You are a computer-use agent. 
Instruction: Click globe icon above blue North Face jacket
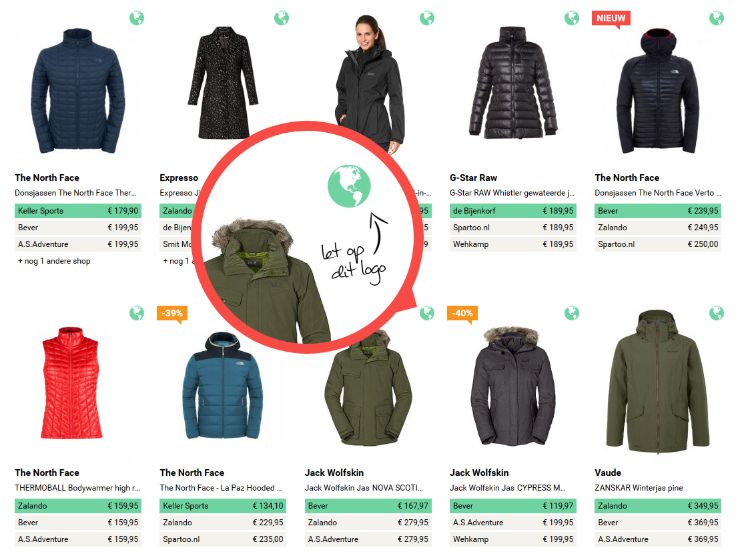pos(137,18)
